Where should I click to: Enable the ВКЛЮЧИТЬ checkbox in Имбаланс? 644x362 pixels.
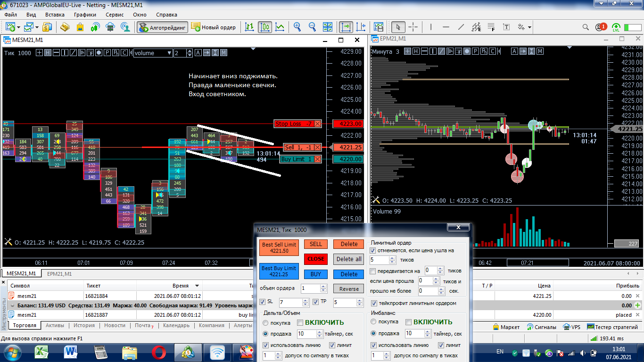pyautogui.click(x=408, y=322)
